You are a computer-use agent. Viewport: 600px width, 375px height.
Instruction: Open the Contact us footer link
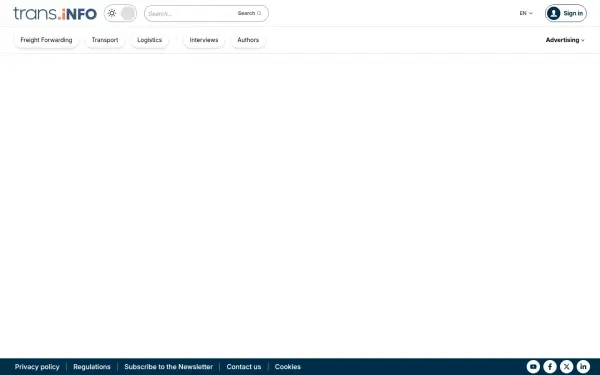tap(244, 367)
